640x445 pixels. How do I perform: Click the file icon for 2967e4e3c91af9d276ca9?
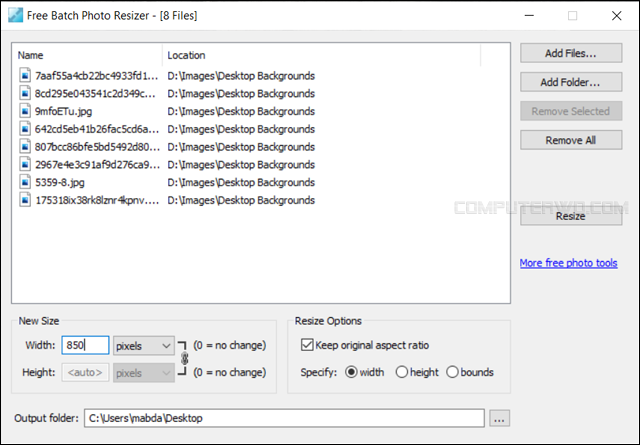coord(25,165)
